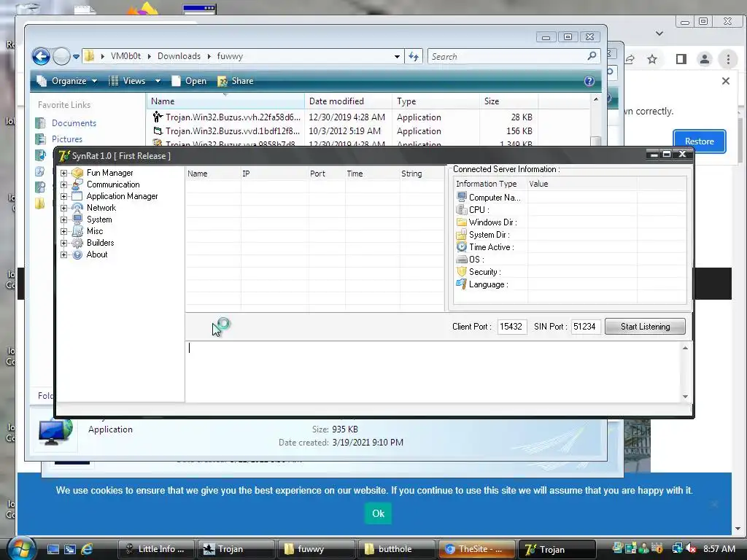
Task: Select Builders gear icon in tree
Action: point(77,243)
